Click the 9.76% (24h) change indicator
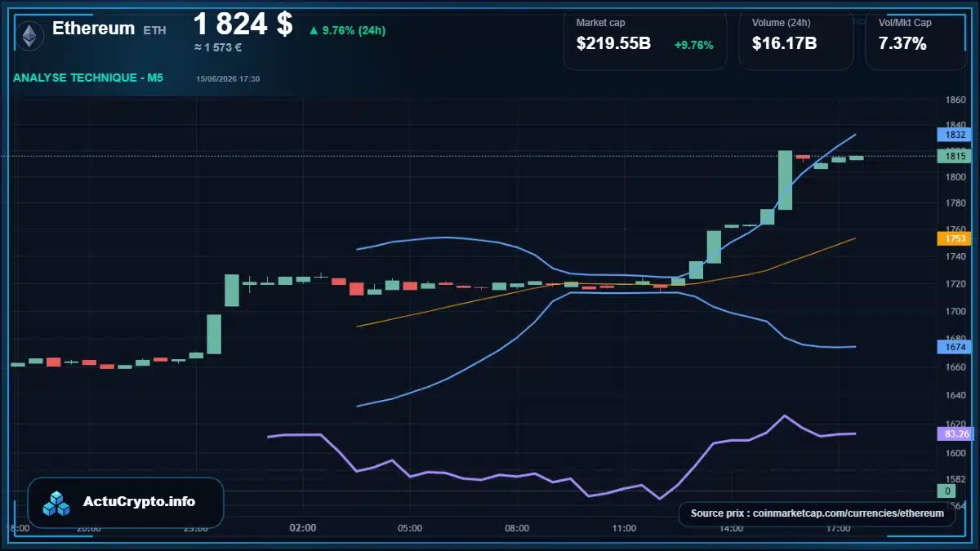The width and height of the screenshot is (980, 551). pos(347,30)
